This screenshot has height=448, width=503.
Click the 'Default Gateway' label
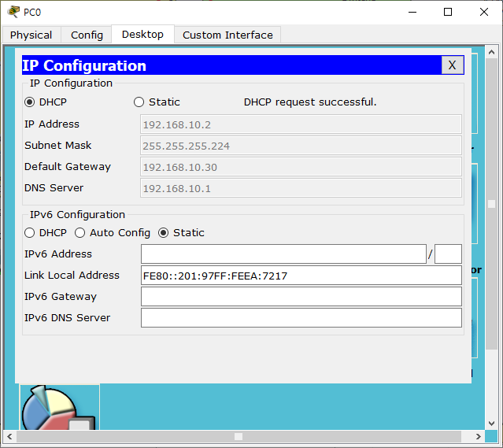coord(68,167)
